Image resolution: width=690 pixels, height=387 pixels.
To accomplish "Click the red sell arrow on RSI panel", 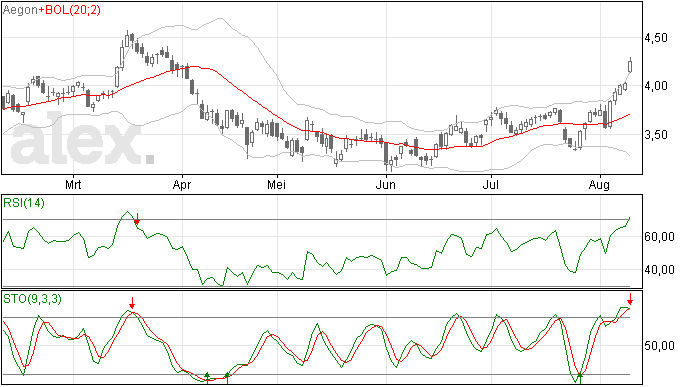I will click(137, 218).
